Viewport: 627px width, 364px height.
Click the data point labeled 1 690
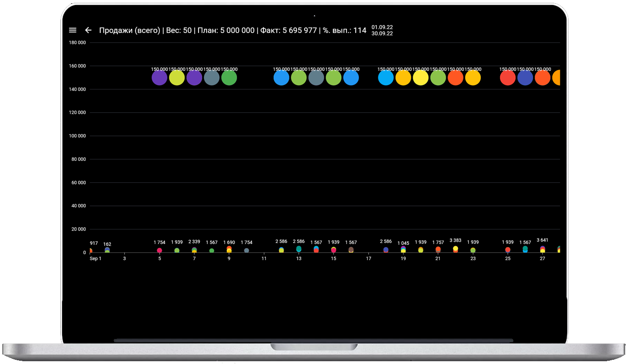(229, 249)
